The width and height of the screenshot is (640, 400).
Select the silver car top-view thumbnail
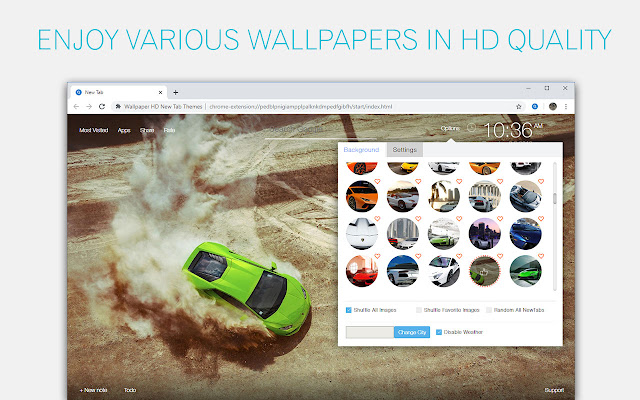tap(526, 196)
